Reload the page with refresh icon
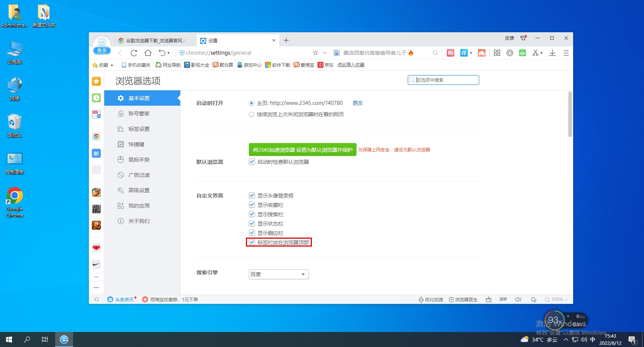Image resolution: width=644 pixels, height=347 pixels. 134,53
